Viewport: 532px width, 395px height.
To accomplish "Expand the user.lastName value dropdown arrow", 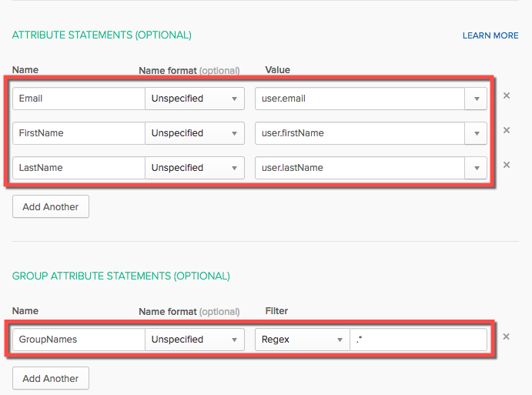I will (x=476, y=168).
